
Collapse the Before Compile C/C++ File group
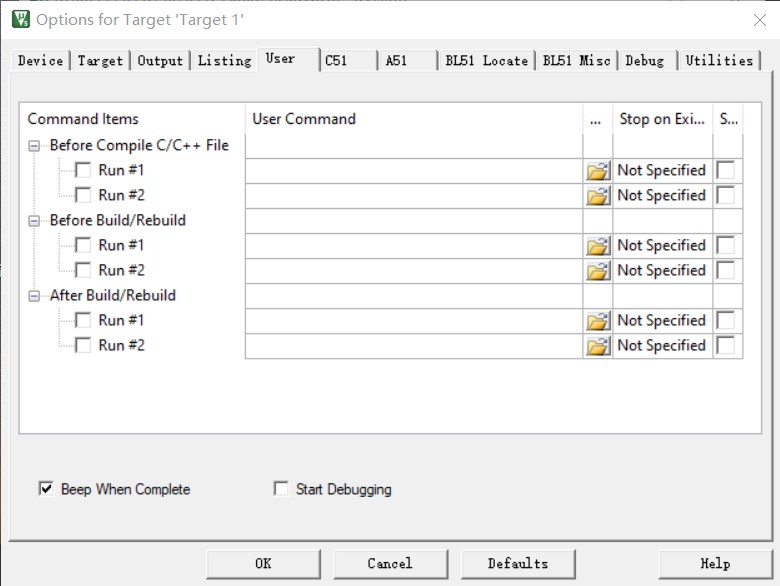(x=36, y=146)
